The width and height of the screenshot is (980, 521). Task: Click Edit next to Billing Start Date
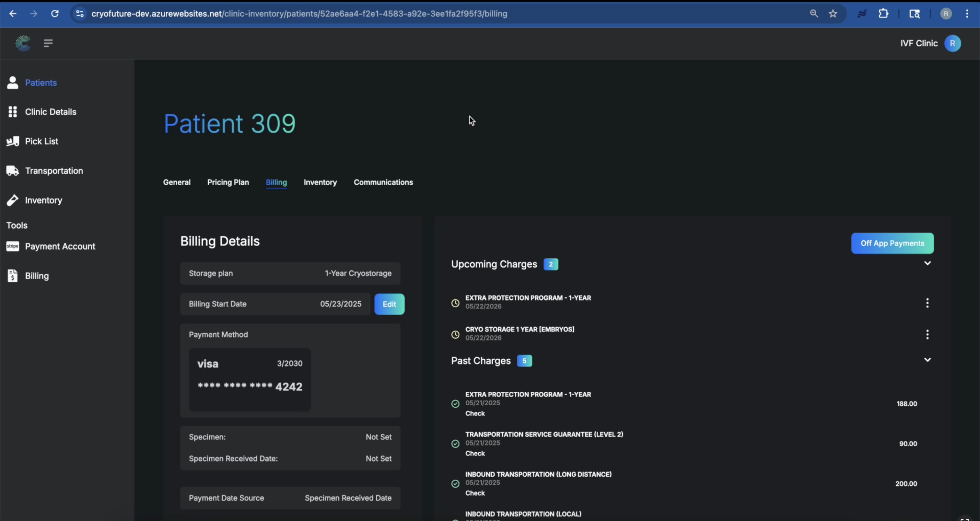[389, 304]
